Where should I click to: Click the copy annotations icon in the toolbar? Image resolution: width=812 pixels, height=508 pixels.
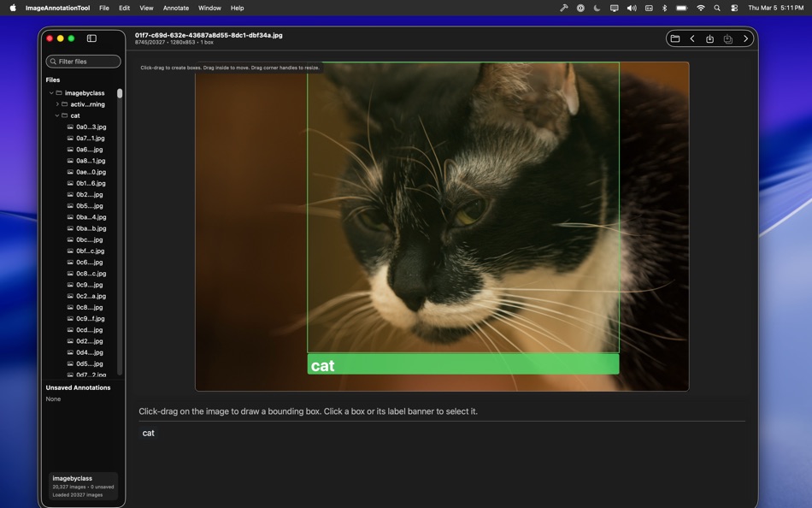tap(727, 38)
